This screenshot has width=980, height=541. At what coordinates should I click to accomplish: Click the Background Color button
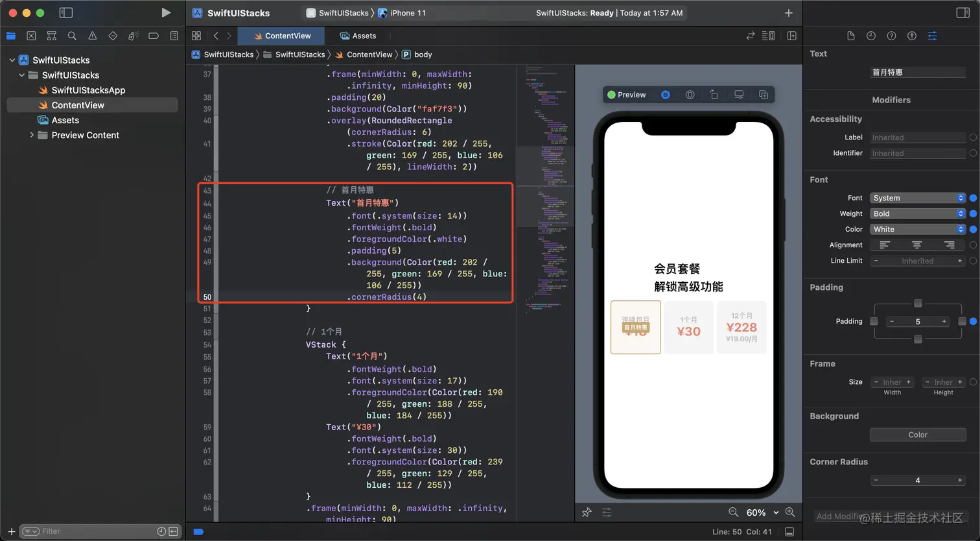point(918,435)
